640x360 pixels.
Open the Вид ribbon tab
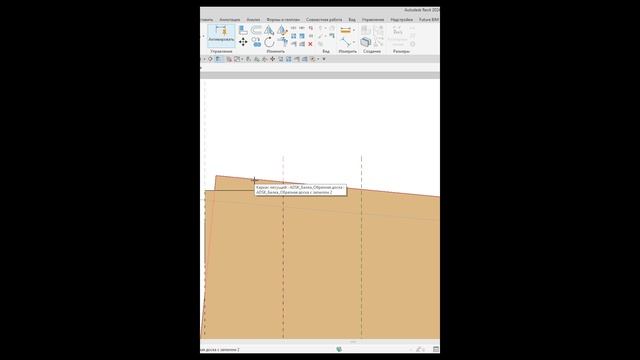(352, 20)
